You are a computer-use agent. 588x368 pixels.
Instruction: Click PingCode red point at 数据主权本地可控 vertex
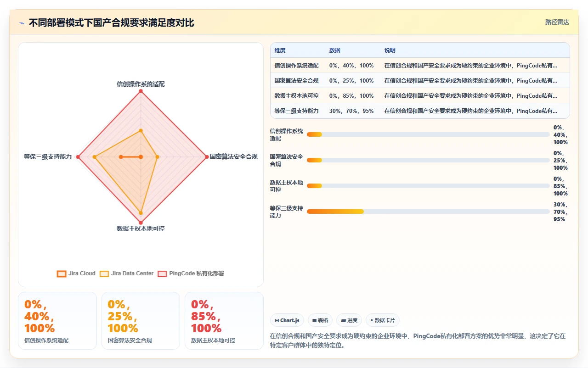141,223
